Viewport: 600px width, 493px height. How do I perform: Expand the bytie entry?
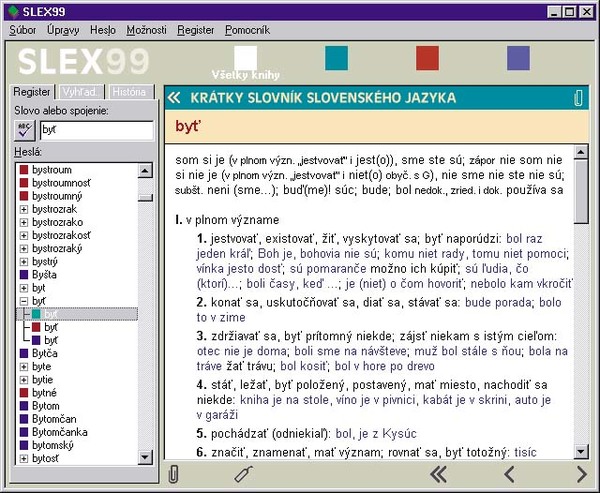point(24,380)
